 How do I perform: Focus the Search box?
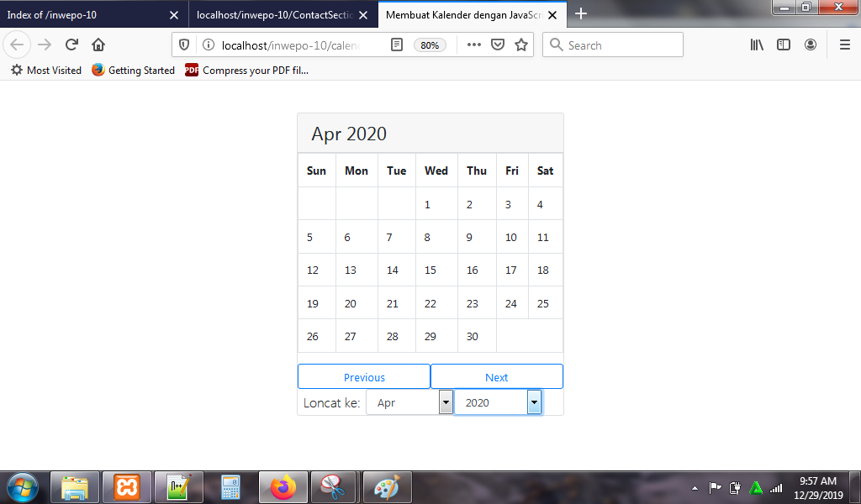pyautogui.click(x=613, y=45)
